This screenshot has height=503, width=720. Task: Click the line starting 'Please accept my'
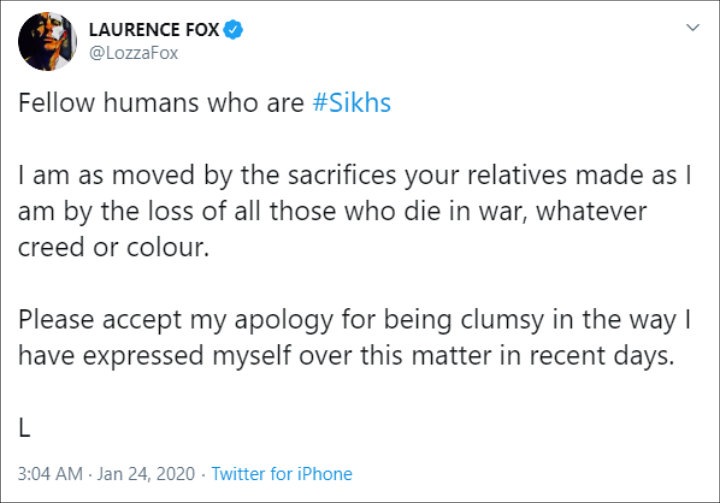click(x=354, y=320)
